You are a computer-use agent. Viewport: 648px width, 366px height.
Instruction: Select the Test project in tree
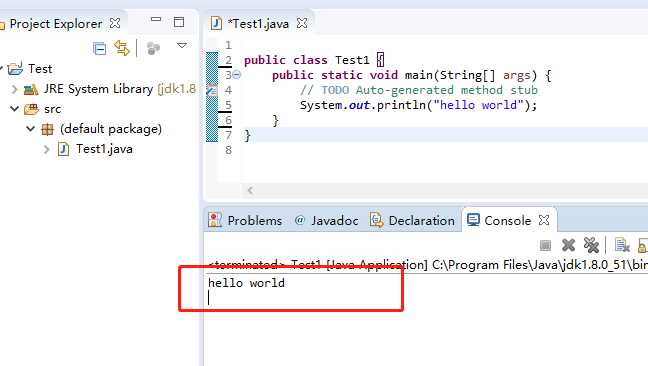(40, 69)
